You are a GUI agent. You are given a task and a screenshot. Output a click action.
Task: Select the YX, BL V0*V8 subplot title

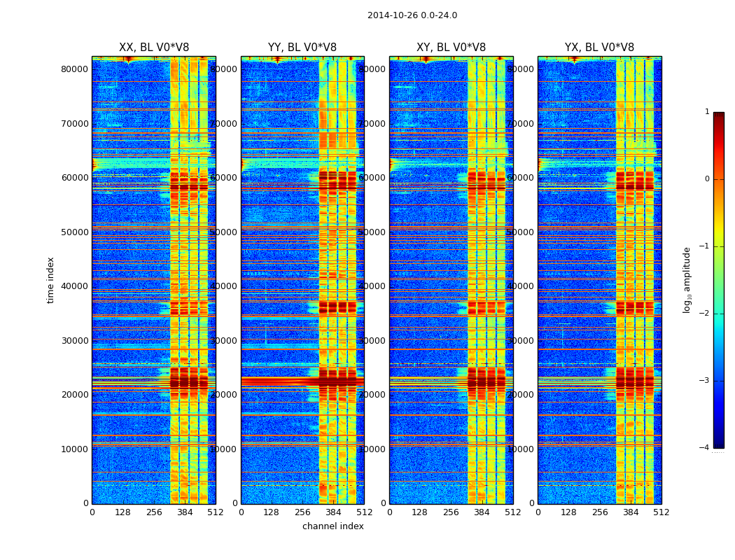click(x=599, y=48)
